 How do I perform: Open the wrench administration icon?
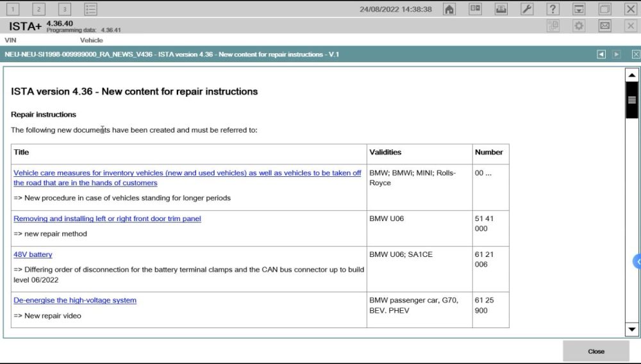point(527,9)
